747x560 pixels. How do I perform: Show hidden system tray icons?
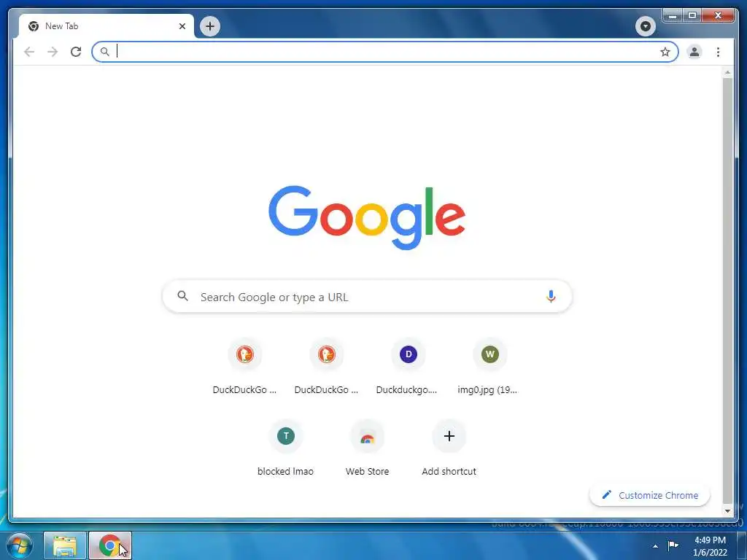656,546
